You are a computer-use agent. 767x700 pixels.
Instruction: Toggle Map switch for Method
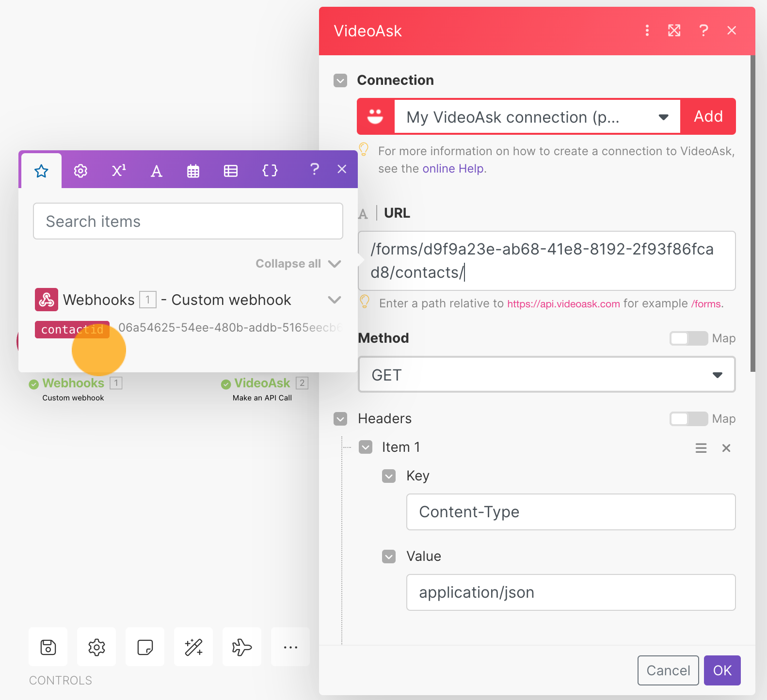tap(688, 338)
